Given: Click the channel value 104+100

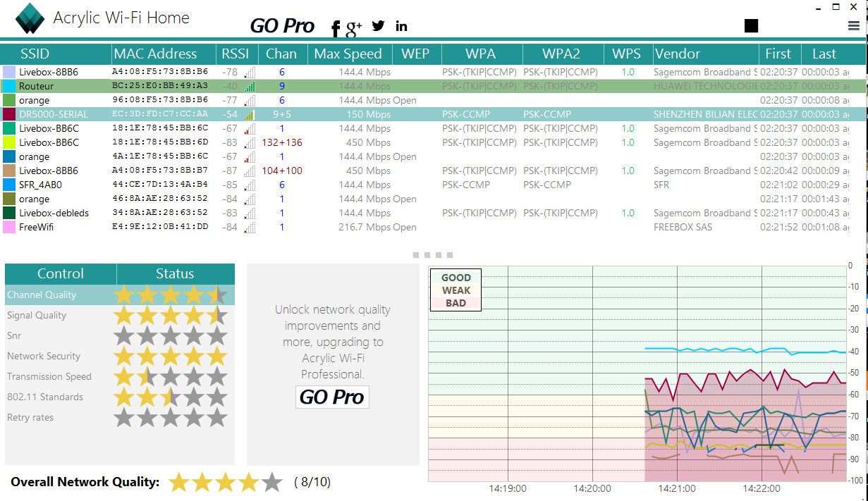Looking at the screenshot, I should (x=282, y=171).
